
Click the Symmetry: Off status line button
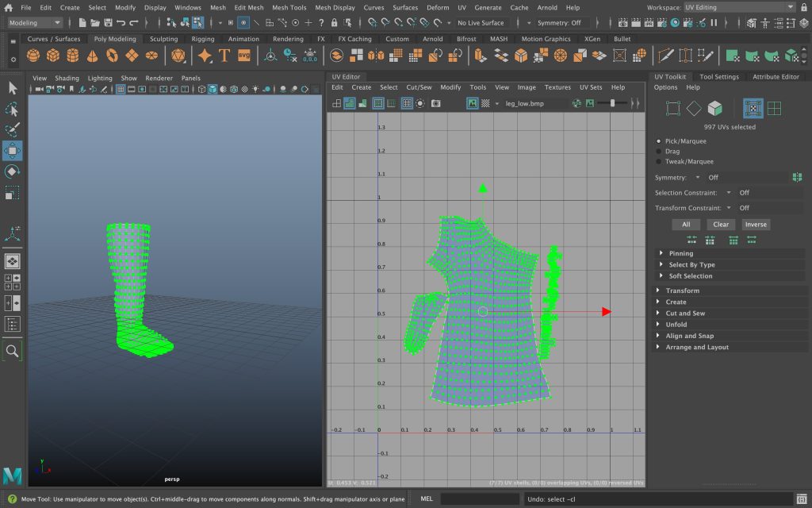click(559, 23)
